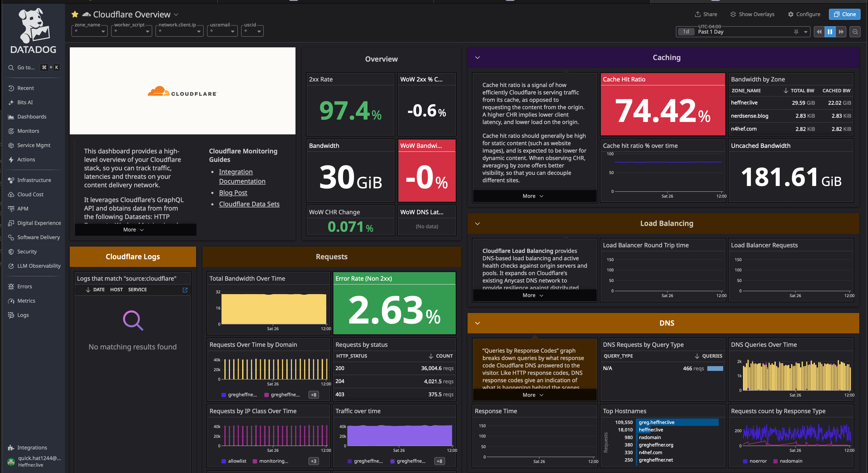Click the Logs sidebar icon

[11, 315]
